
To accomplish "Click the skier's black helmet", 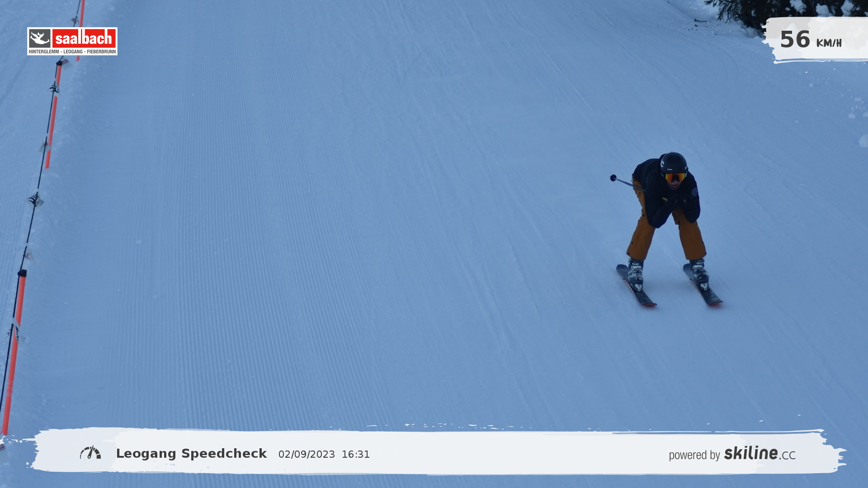I will 674,163.
